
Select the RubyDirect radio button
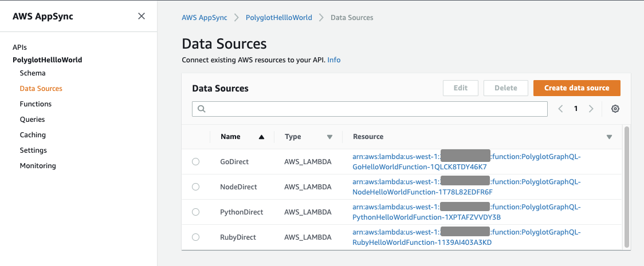coord(195,237)
